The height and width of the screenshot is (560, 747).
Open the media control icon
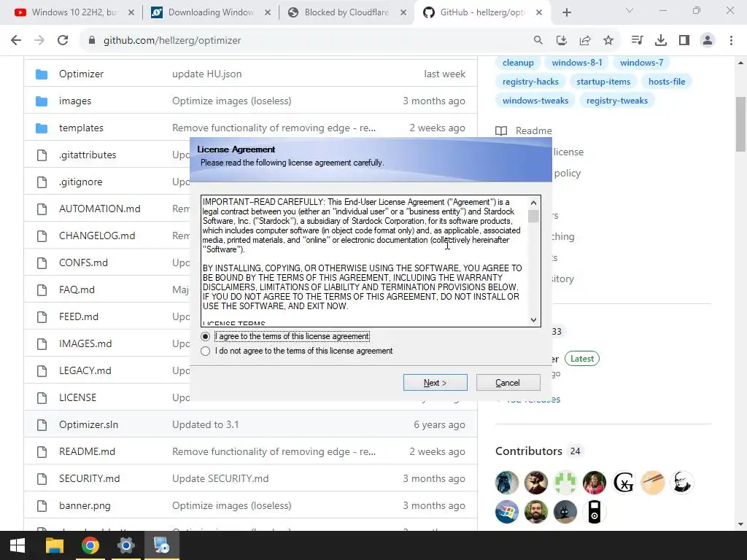click(637, 41)
